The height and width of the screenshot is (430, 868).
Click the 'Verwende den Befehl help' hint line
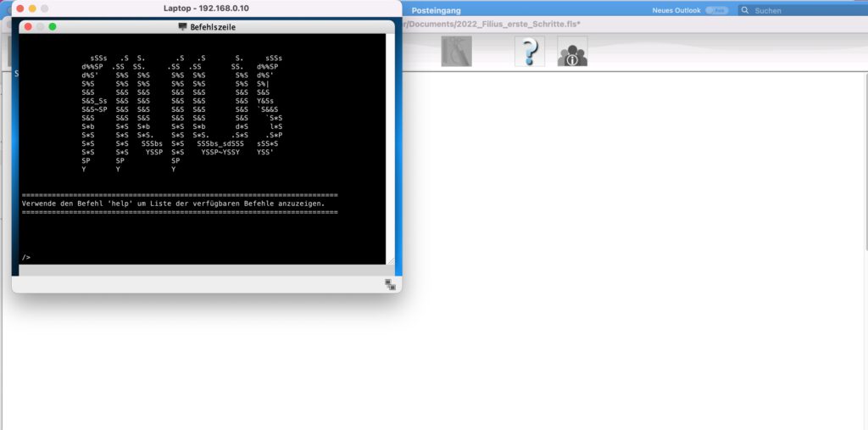tap(173, 204)
